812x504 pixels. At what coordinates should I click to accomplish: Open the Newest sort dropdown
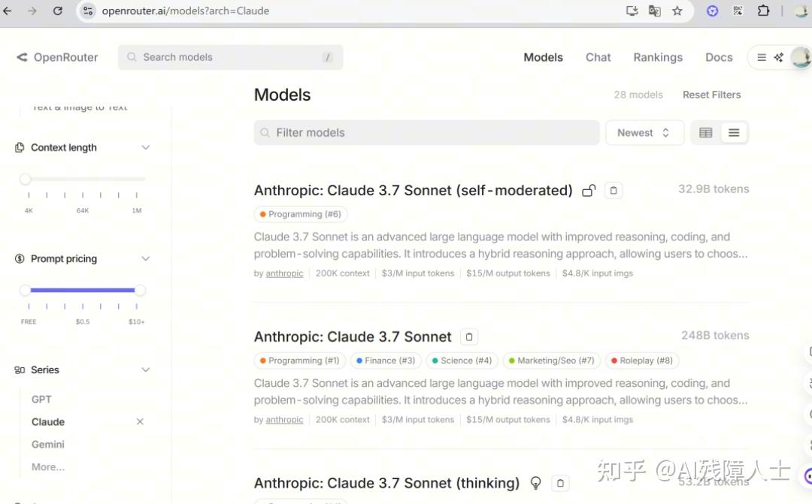click(645, 133)
